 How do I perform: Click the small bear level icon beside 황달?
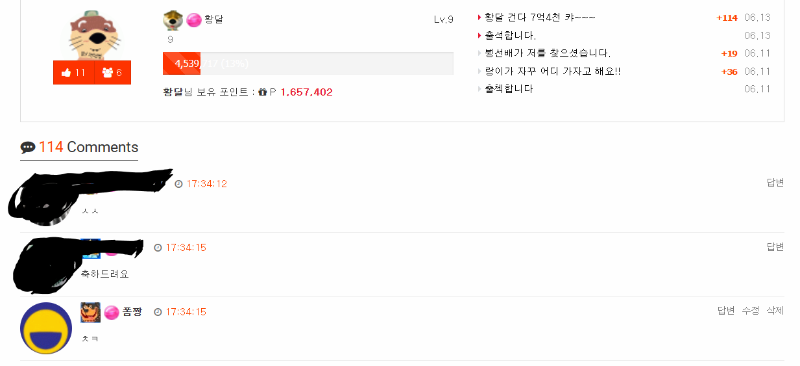coord(173,20)
